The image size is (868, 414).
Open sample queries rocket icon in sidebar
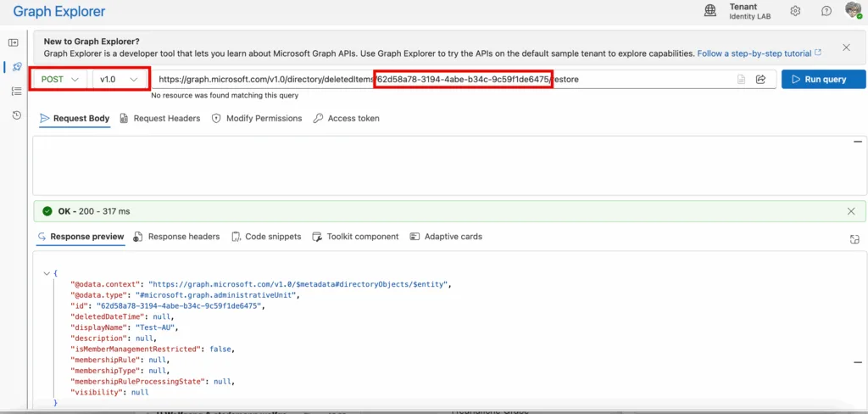coord(16,66)
